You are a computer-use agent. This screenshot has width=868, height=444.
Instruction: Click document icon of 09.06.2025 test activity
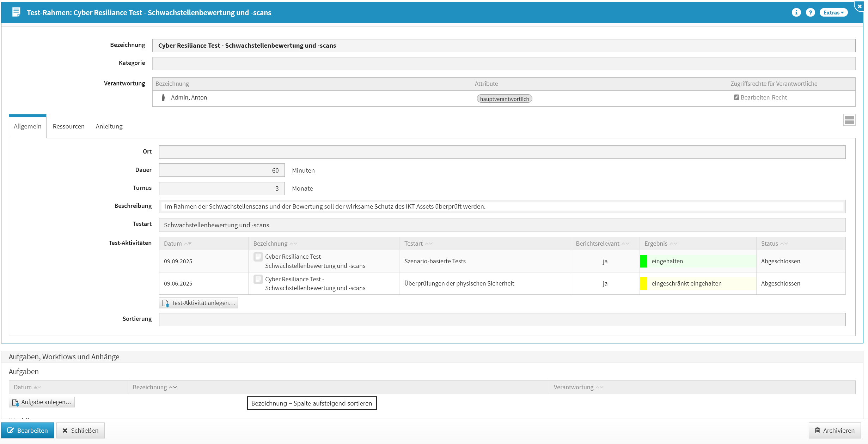[258, 279]
